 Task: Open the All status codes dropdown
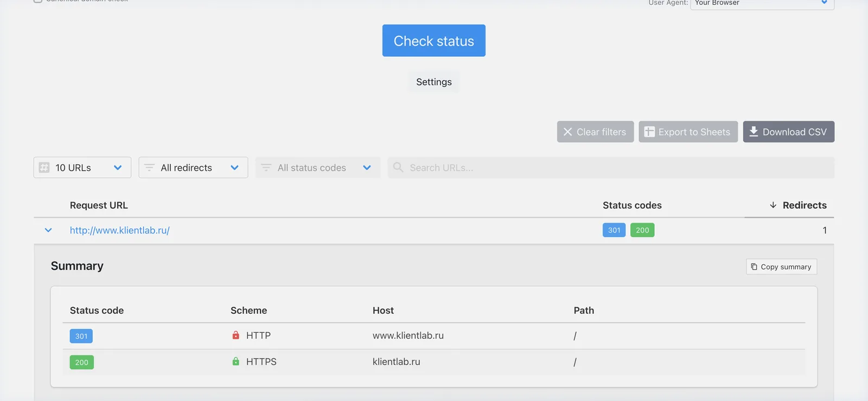pyautogui.click(x=318, y=167)
